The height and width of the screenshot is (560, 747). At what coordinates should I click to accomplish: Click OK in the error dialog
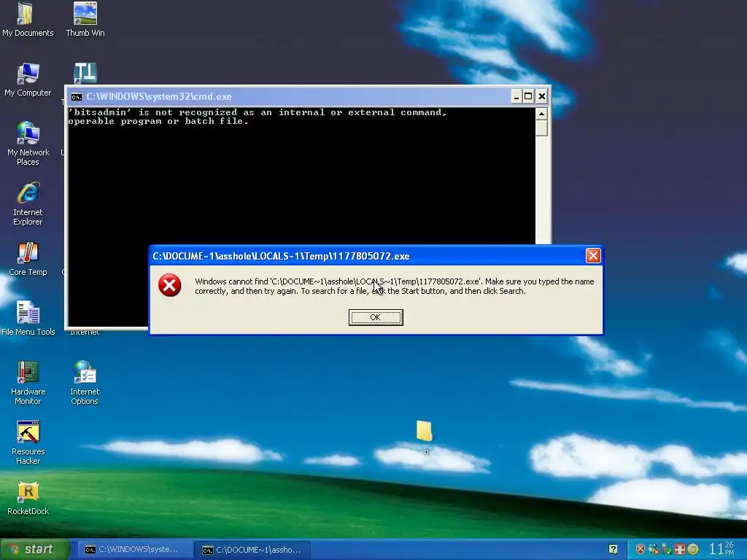point(376,317)
